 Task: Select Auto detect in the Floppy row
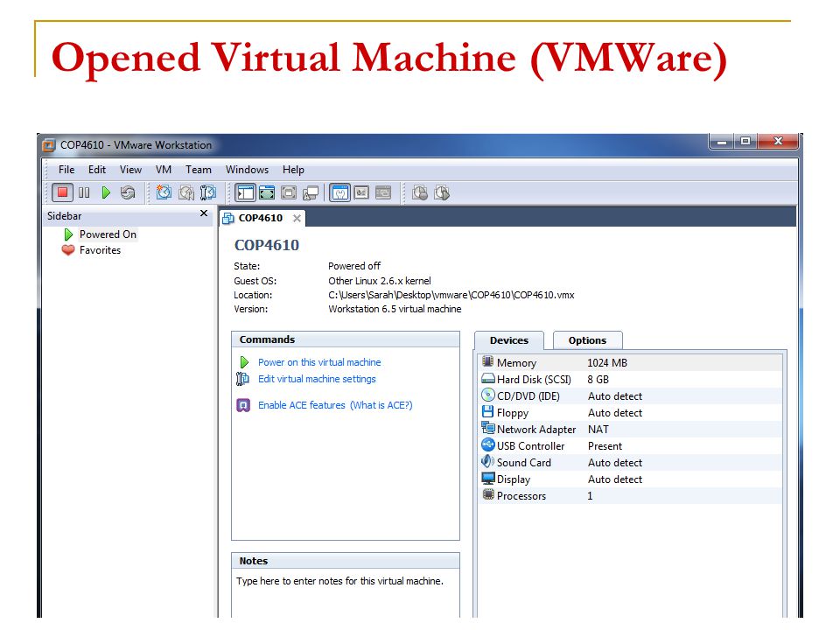(615, 412)
